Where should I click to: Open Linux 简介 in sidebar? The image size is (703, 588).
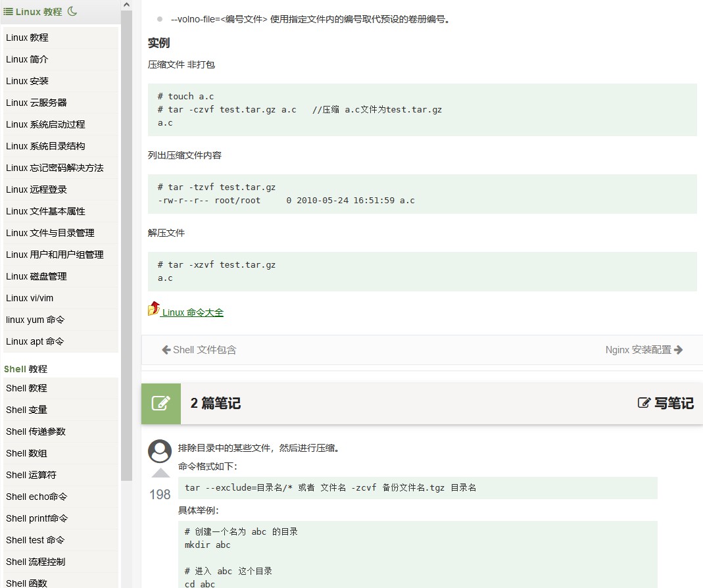[61, 59]
